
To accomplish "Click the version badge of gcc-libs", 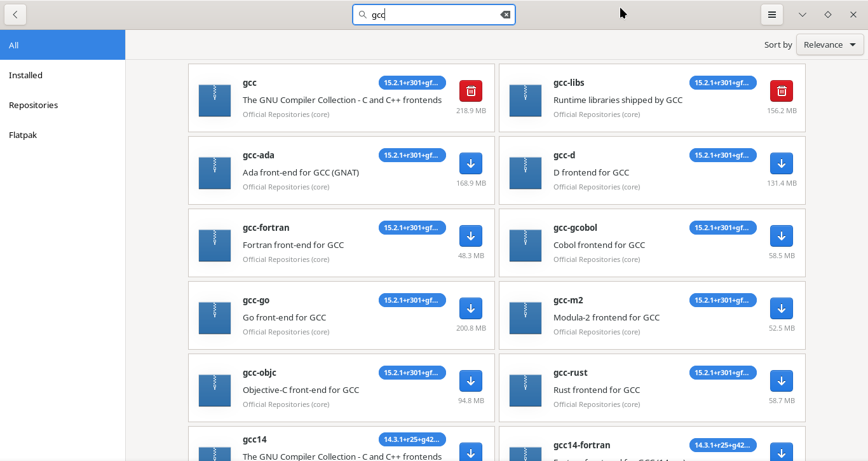I will 723,83.
